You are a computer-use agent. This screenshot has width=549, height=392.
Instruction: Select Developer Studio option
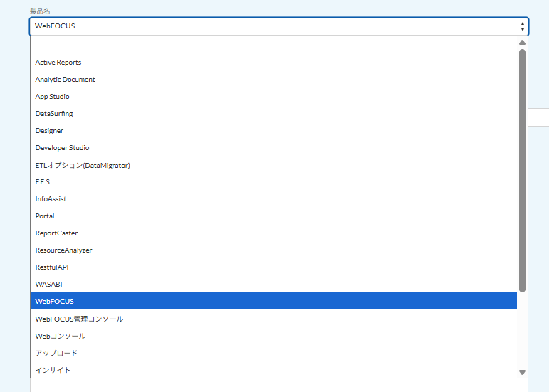(273, 148)
